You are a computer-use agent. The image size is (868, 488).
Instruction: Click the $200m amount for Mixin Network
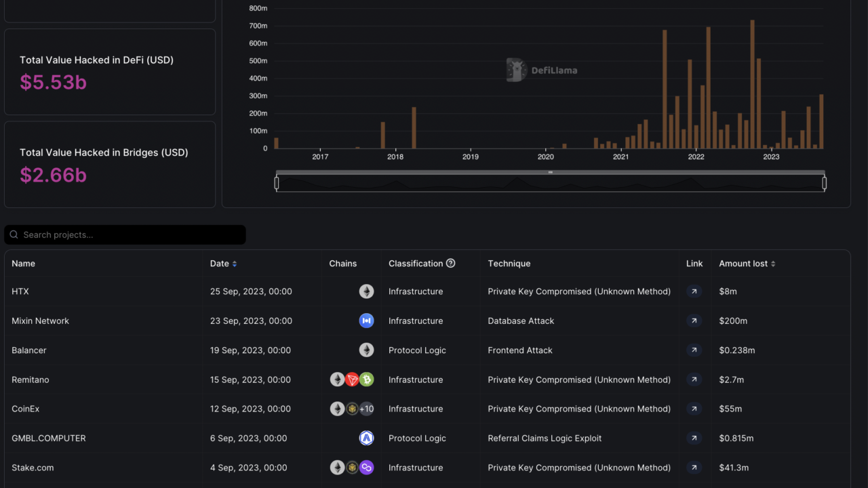(733, 321)
